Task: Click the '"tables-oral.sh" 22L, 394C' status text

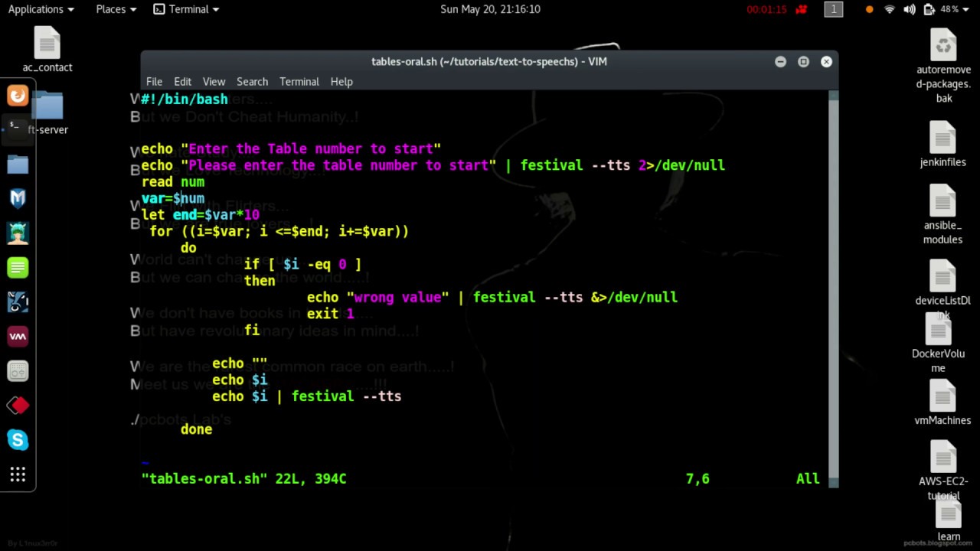Action: point(244,479)
